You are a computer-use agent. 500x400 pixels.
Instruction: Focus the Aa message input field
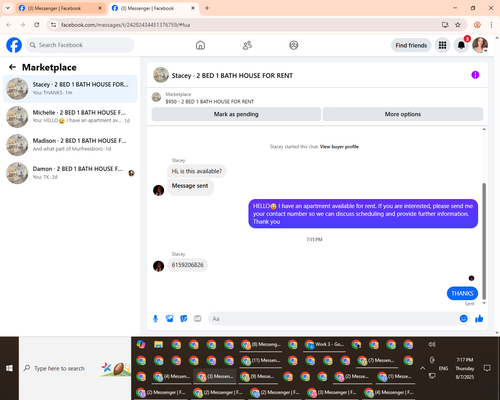pos(333,319)
